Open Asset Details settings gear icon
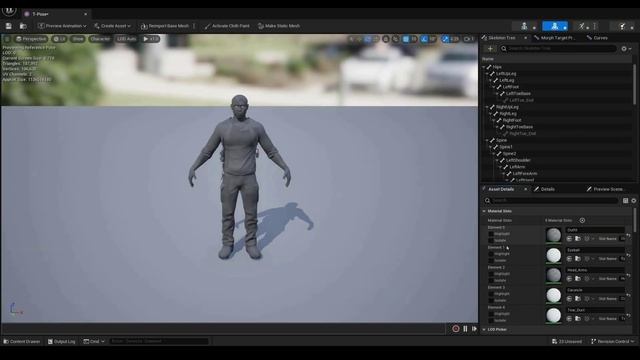640x360 pixels. 634,201
